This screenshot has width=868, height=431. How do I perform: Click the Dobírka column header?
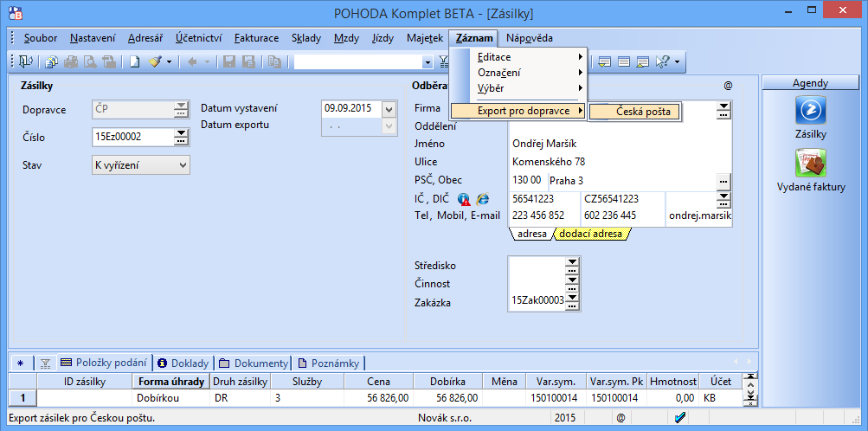447,381
